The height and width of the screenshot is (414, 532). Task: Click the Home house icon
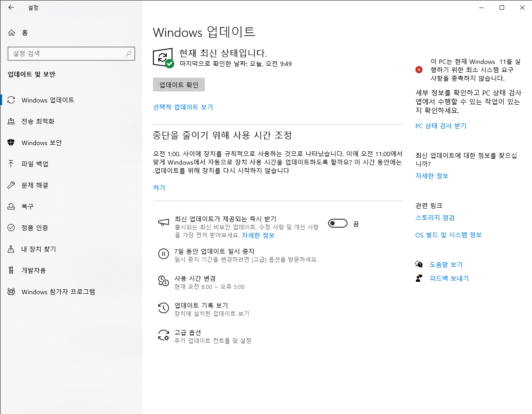(x=12, y=32)
